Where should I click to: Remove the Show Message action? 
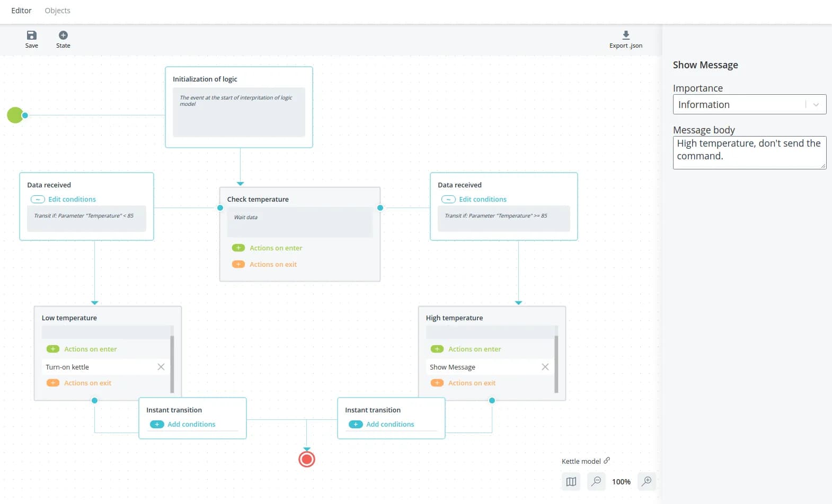point(545,367)
